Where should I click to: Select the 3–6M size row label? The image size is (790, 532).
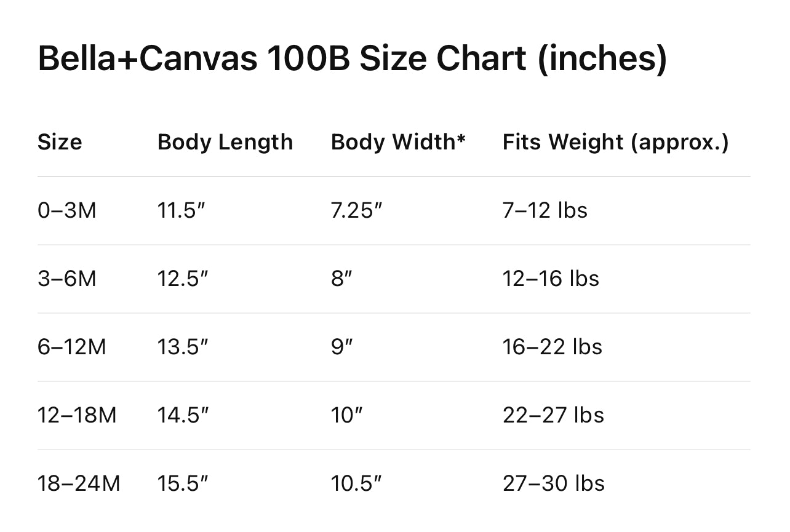(x=67, y=279)
